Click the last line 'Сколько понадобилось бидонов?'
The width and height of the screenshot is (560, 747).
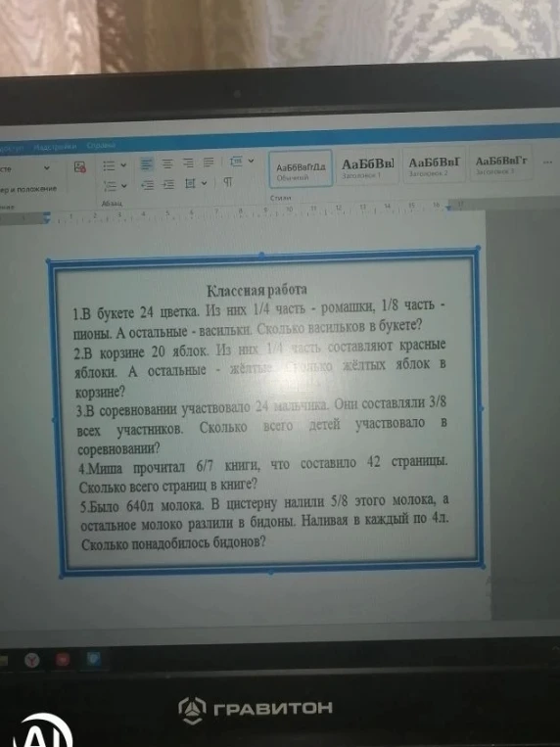pyautogui.click(x=173, y=542)
